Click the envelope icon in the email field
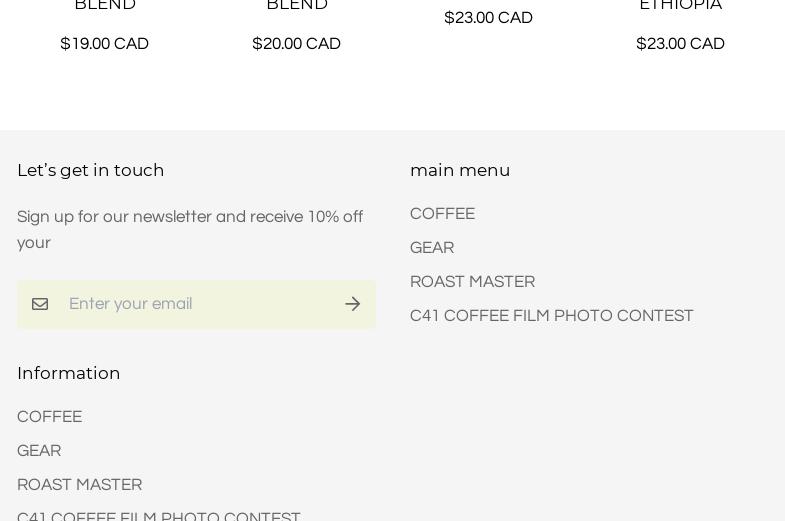 point(40,304)
